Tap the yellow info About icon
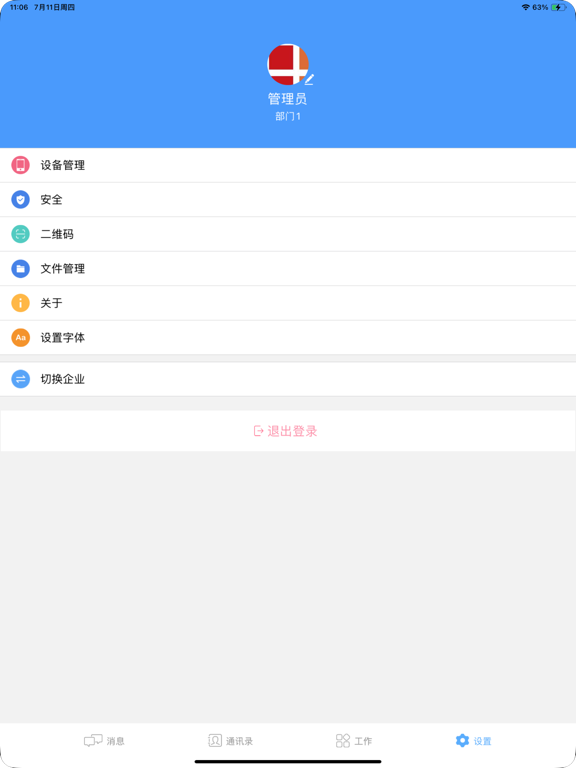 pos(21,303)
